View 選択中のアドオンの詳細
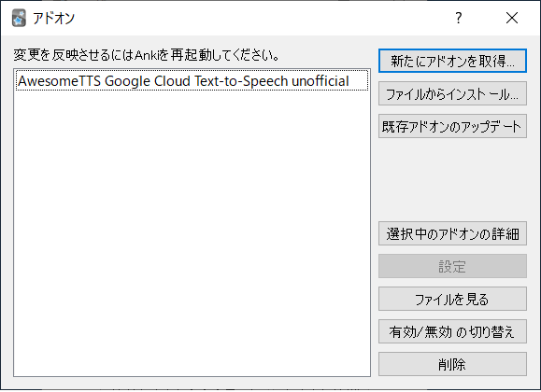The image size is (541, 392). [452, 233]
